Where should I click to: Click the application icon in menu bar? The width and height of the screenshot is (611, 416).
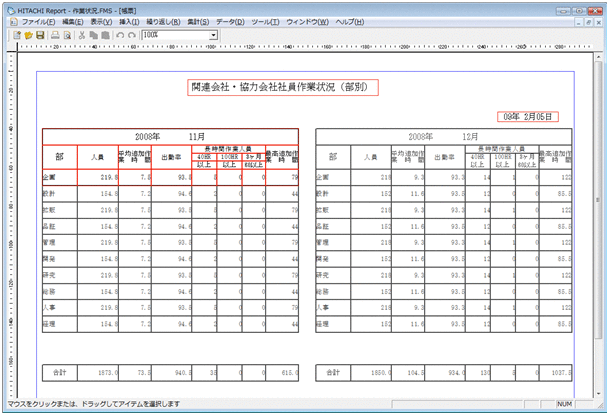point(11,21)
